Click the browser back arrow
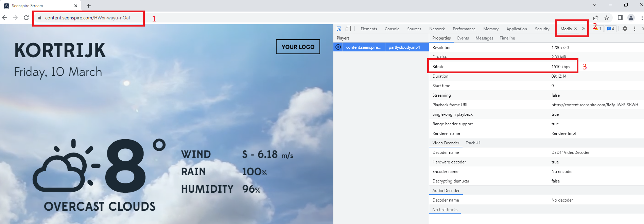The width and height of the screenshot is (644, 224). click(4, 18)
